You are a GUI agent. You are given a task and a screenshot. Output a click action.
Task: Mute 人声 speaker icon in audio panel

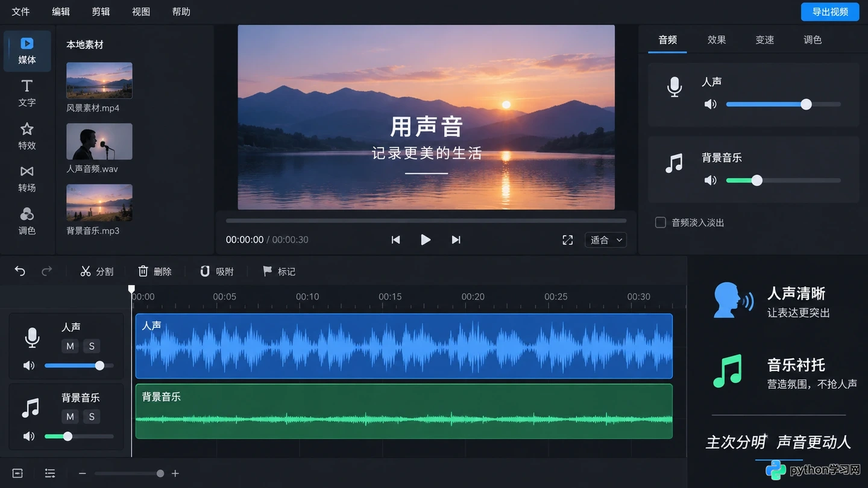711,104
